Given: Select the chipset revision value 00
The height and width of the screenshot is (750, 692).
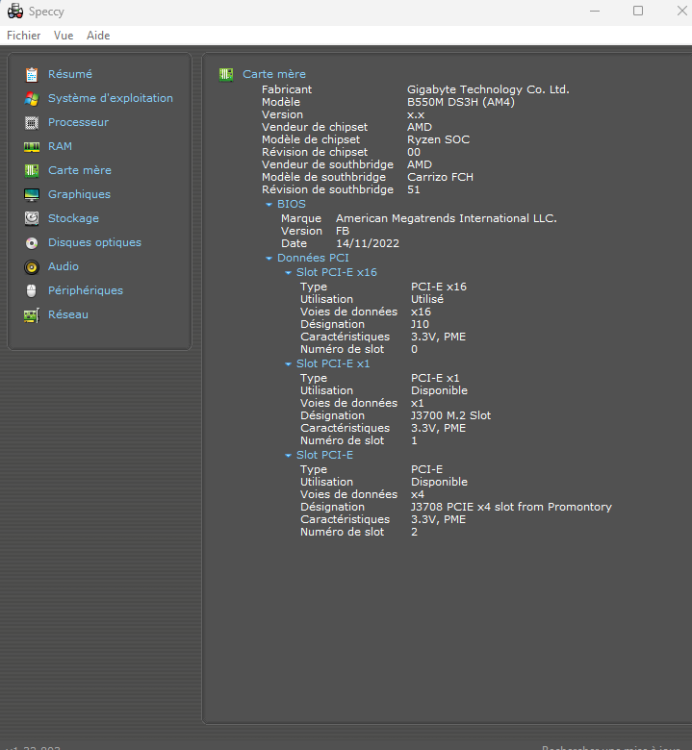Looking at the screenshot, I should (x=414, y=152).
